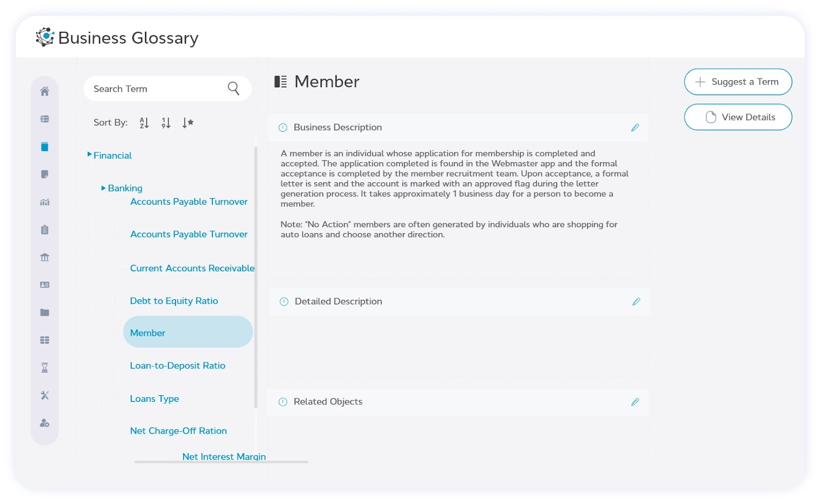The image size is (821, 504).
Task: Select the bank institution icon in sidebar
Action: coord(45,258)
